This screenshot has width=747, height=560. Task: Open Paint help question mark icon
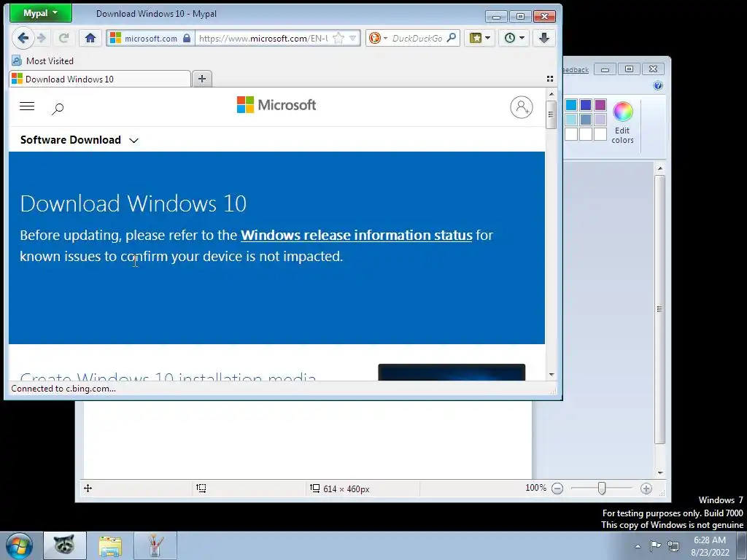tap(658, 86)
